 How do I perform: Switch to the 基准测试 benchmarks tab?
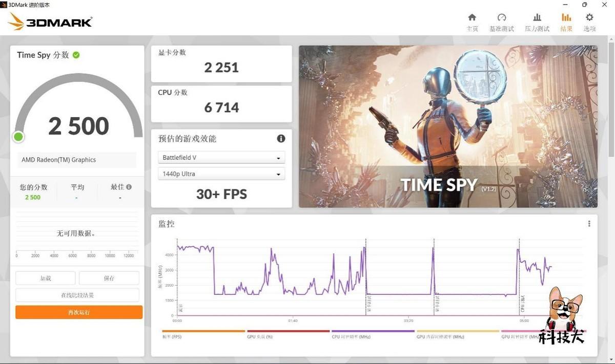[x=502, y=23]
